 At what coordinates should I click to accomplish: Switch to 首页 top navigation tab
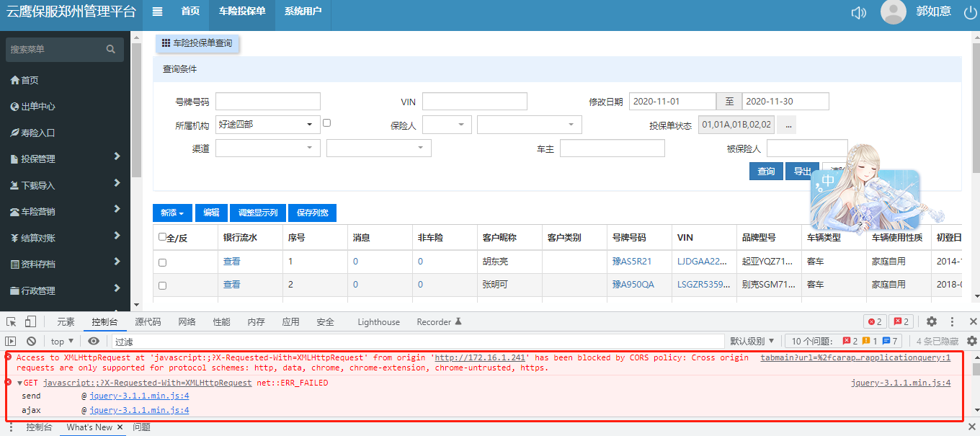pos(190,12)
